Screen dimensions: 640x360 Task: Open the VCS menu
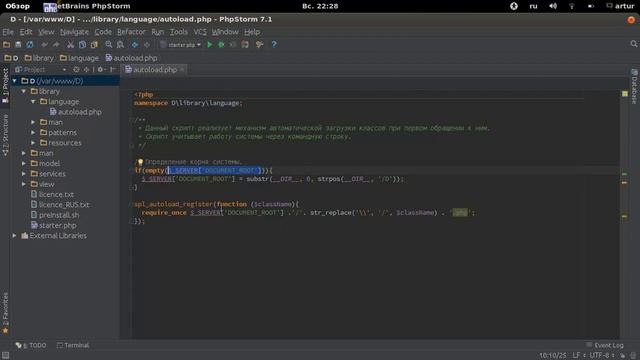coord(200,32)
